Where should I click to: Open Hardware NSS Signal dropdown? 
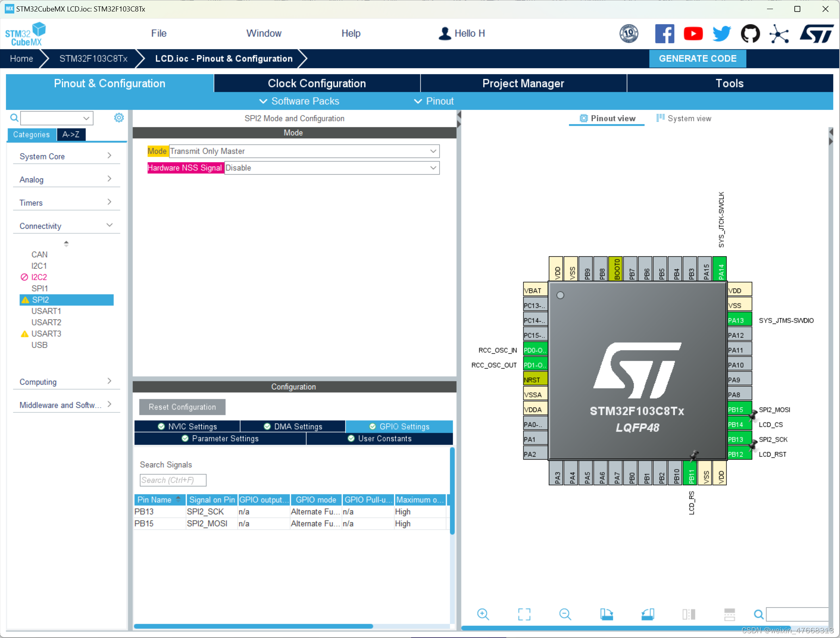[x=332, y=168]
